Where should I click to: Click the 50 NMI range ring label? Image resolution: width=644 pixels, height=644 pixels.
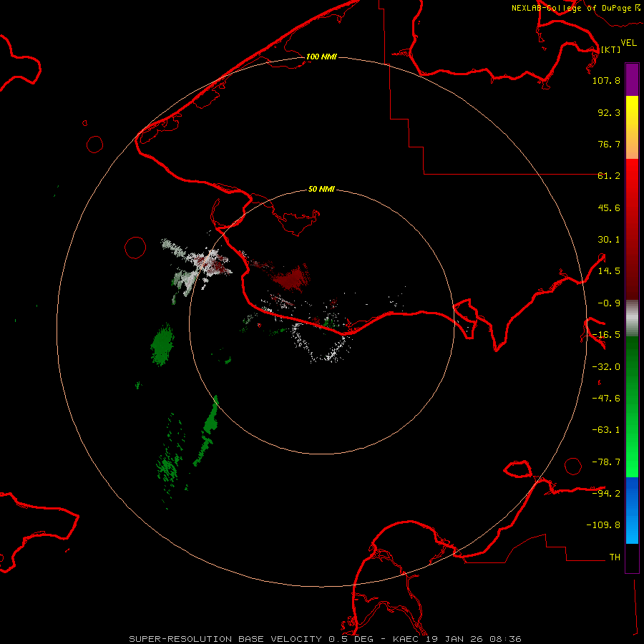pos(321,189)
